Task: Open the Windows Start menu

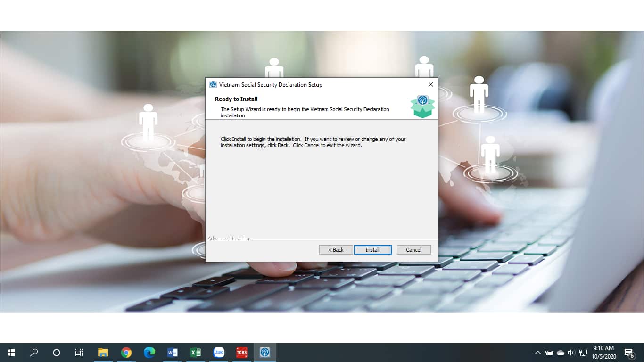Action: click(11, 353)
